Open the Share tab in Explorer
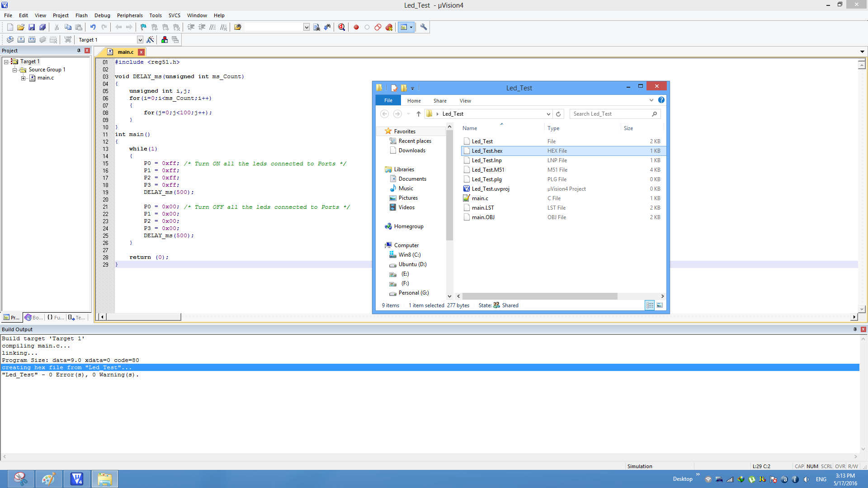Screen dimensions: 868x488 click(440, 101)
